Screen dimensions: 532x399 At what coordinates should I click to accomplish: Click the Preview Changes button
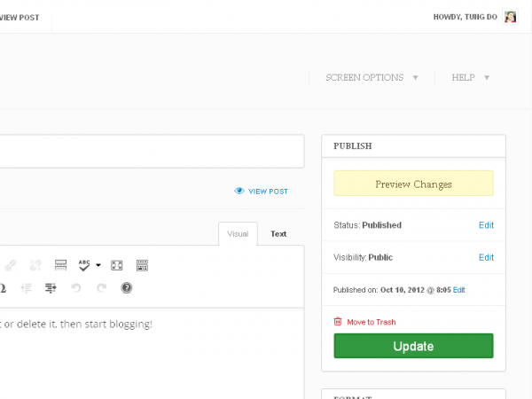click(x=413, y=184)
